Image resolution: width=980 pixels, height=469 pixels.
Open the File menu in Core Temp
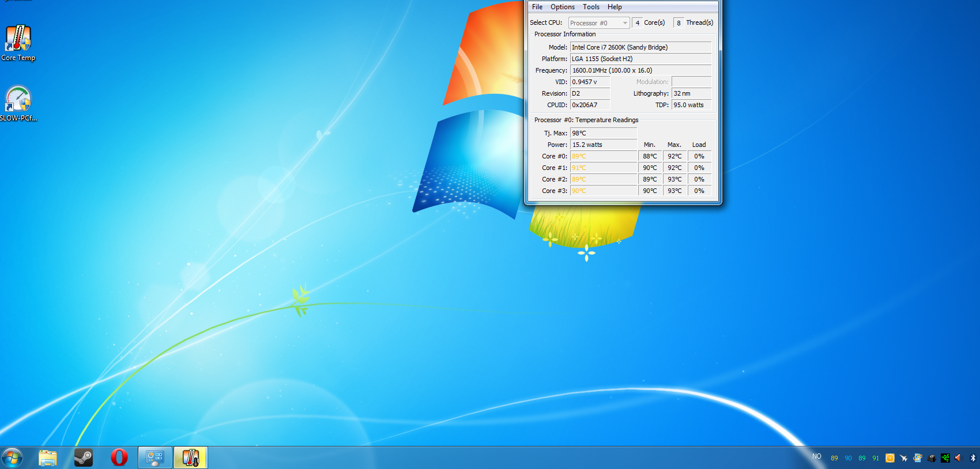pyautogui.click(x=537, y=7)
